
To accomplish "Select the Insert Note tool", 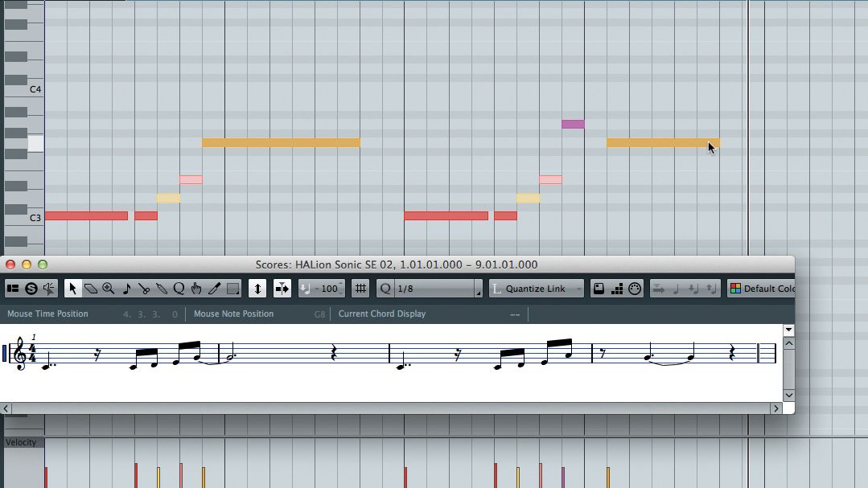I will pos(126,287).
